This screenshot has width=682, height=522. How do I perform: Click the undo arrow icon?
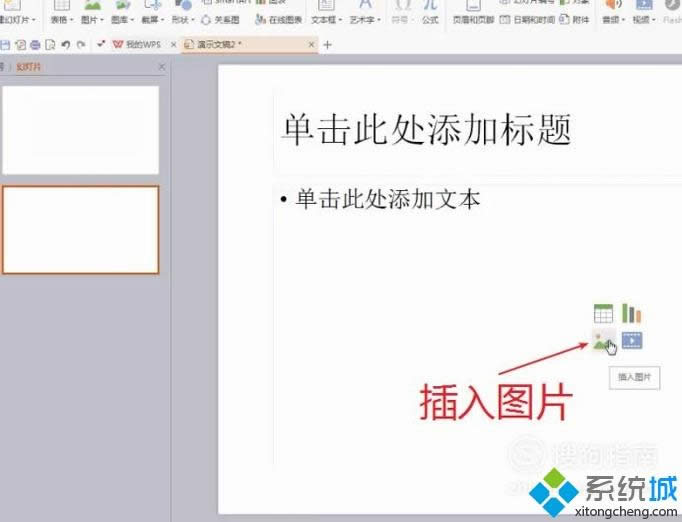point(66,45)
